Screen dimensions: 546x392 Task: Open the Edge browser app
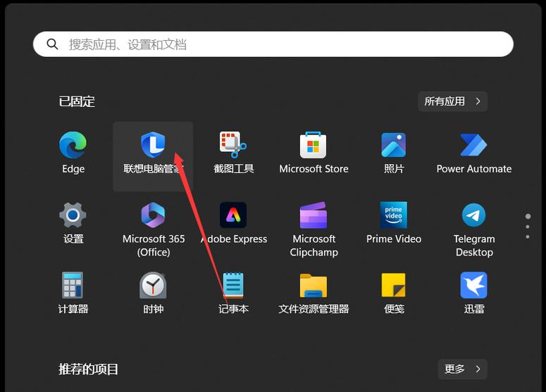point(73,152)
